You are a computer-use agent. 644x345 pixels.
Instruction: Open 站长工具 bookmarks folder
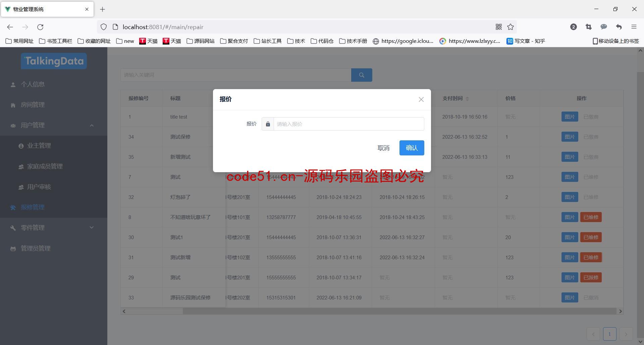pos(268,41)
